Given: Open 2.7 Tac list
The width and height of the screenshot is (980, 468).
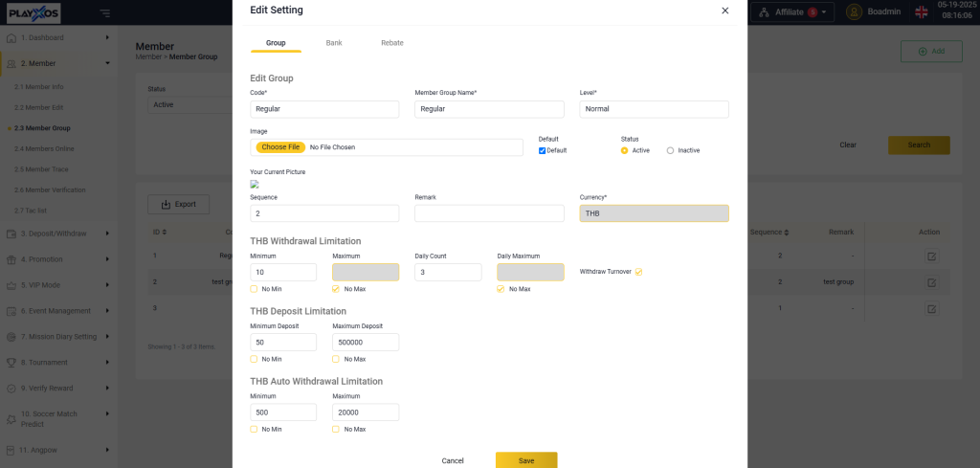Looking at the screenshot, I should [x=31, y=211].
